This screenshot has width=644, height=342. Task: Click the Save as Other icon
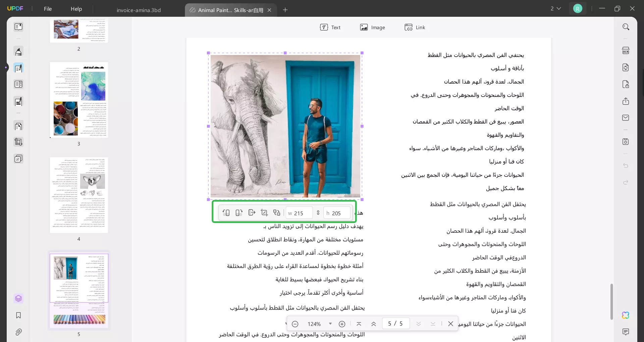click(x=626, y=141)
